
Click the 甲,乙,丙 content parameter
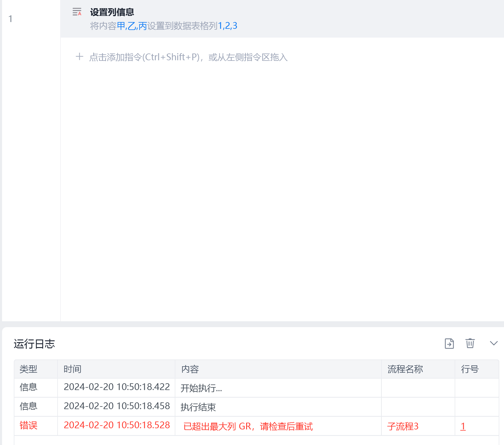(132, 26)
